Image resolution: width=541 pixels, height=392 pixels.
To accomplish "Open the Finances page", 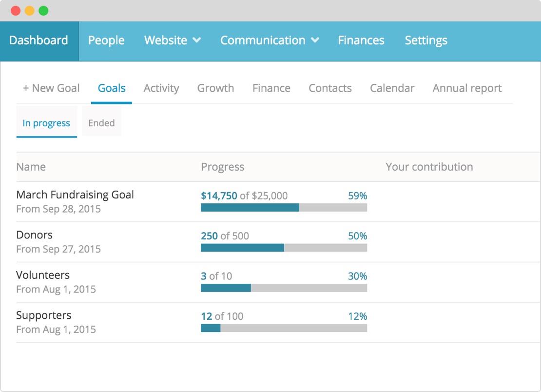I will (x=361, y=40).
